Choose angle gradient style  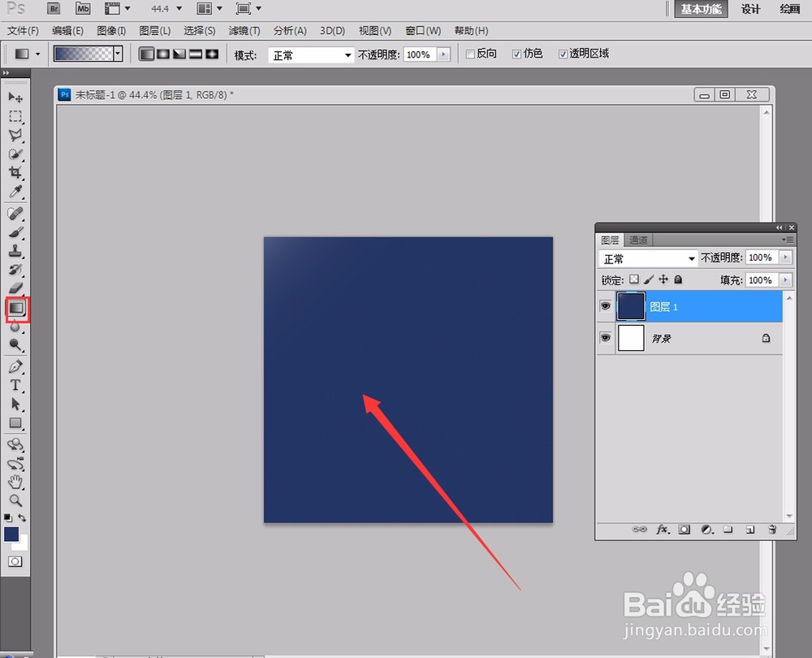(179, 54)
